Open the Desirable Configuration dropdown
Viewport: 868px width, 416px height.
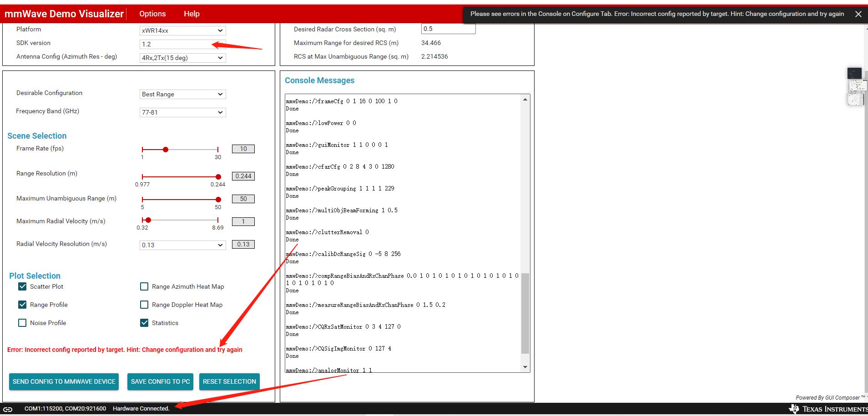[182, 94]
